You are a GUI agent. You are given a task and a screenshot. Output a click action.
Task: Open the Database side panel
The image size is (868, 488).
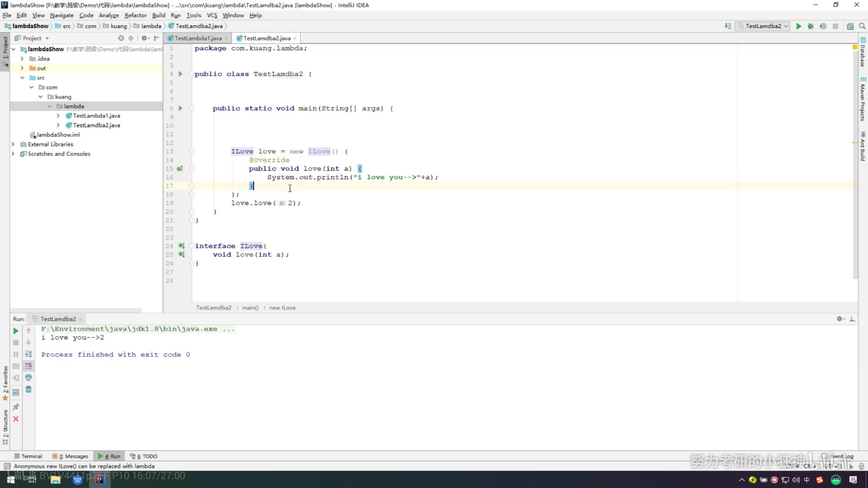pyautogui.click(x=863, y=52)
